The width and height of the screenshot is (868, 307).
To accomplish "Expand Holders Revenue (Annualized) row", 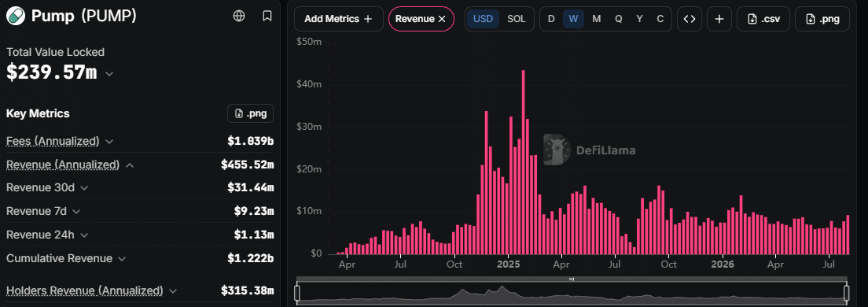I will (x=173, y=291).
